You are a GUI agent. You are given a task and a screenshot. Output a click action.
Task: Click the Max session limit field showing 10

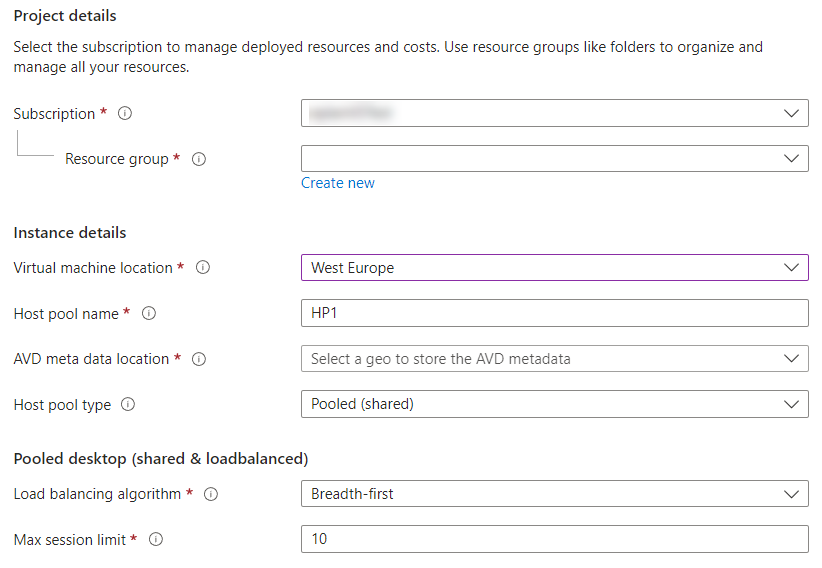(x=554, y=539)
